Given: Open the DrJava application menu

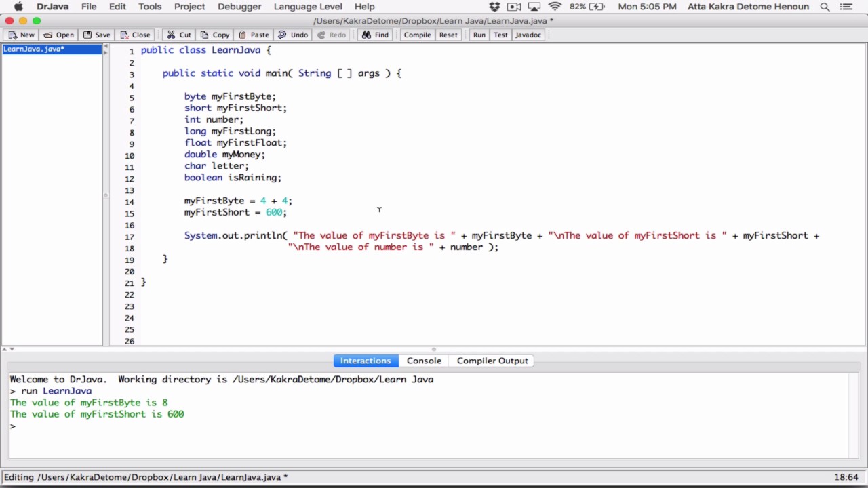Looking at the screenshot, I should [52, 7].
